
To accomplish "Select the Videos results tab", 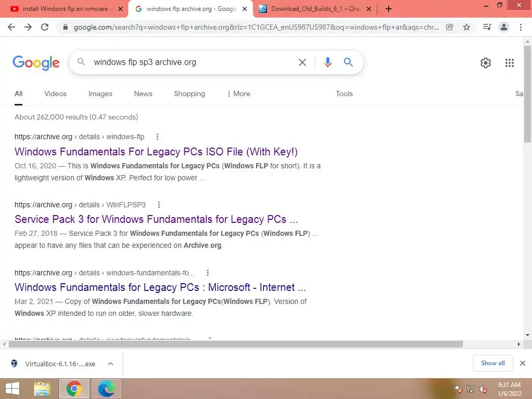I will [x=55, y=94].
